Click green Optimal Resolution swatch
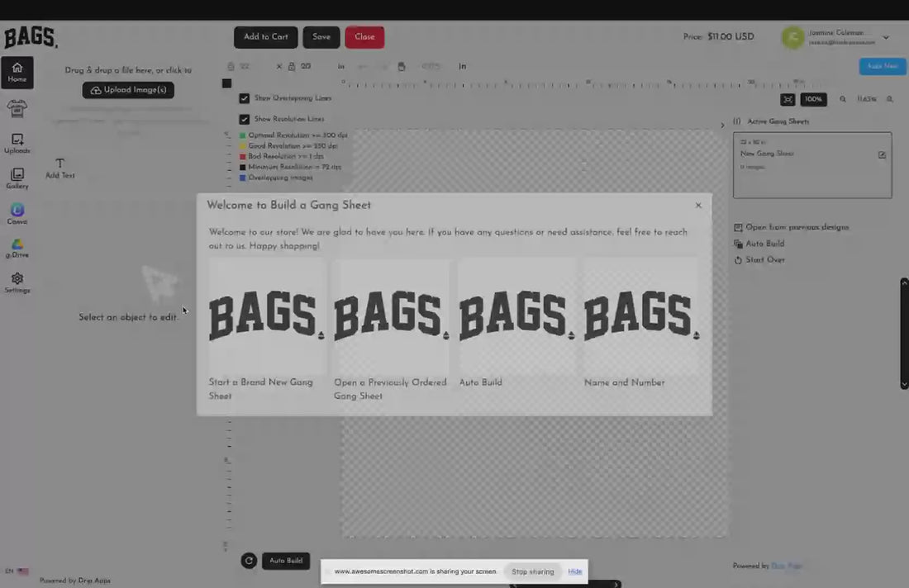Image resolution: width=909 pixels, height=588 pixels. (243, 135)
